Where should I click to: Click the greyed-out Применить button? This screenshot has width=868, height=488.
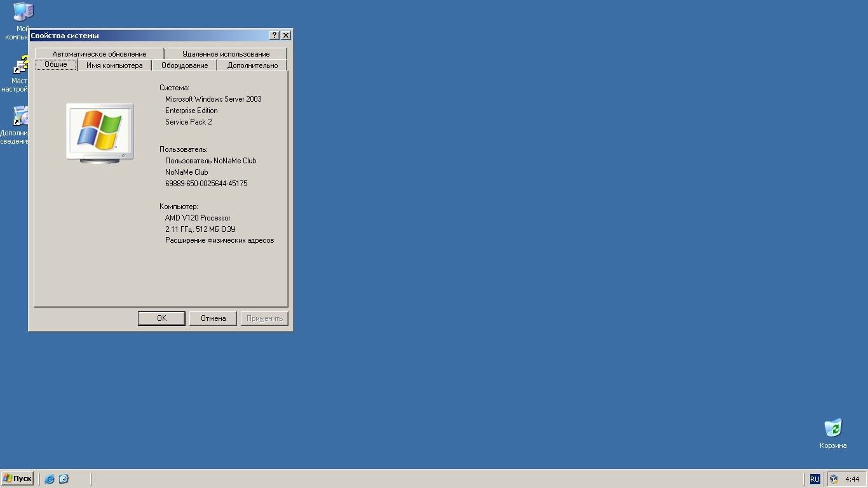264,318
